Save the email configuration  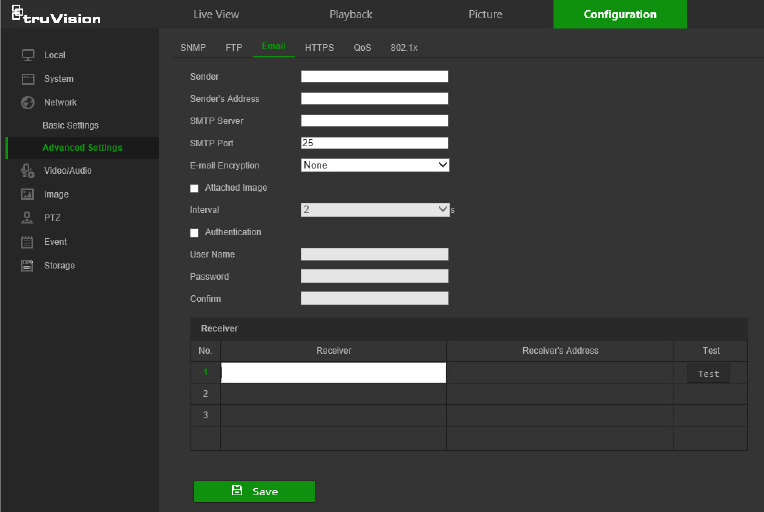click(254, 491)
